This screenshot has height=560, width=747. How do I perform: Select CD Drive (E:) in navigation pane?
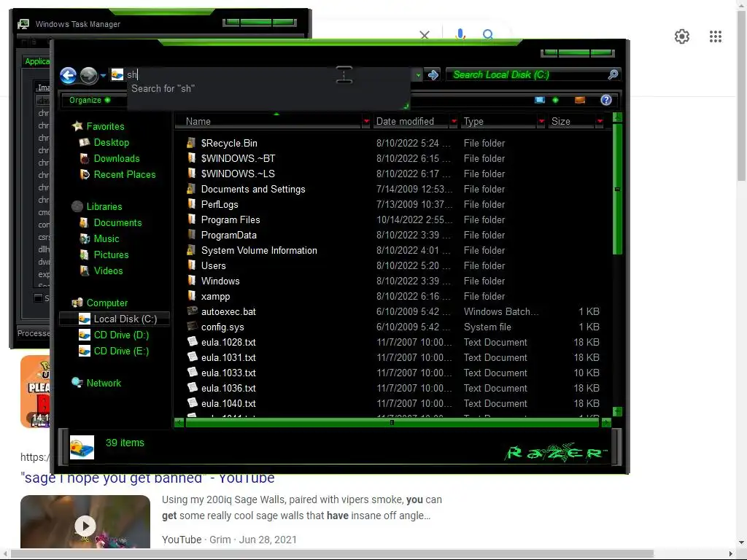pos(121,351)
